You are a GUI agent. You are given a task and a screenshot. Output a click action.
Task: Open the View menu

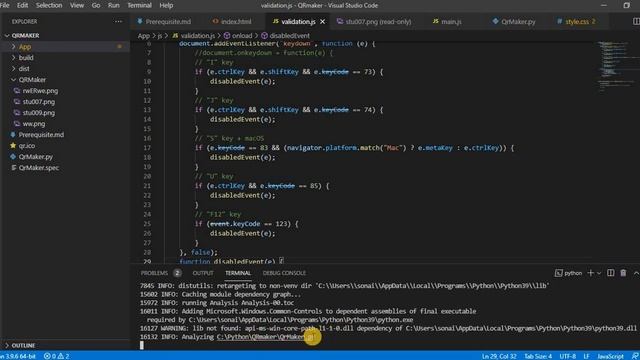(77, 5)
